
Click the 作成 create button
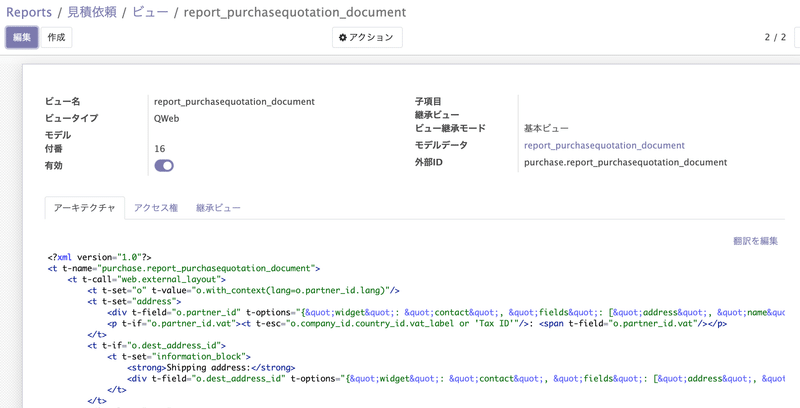click(x=56, y=37)
